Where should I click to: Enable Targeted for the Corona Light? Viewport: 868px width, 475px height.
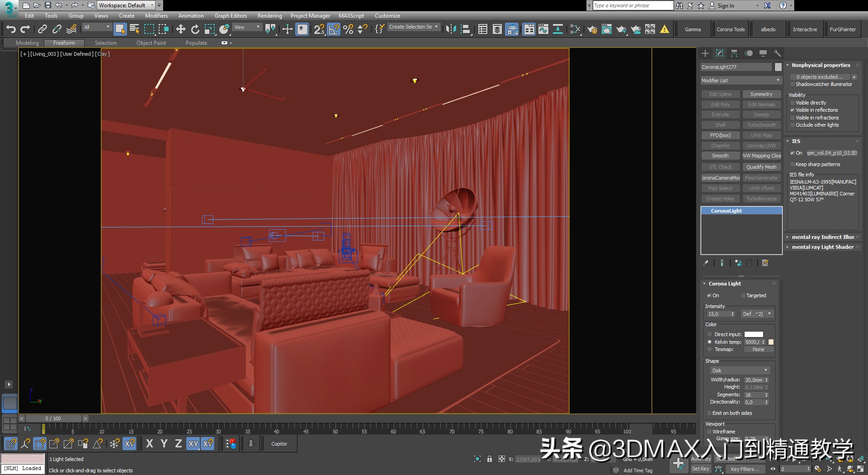click(x=743, y=295)
